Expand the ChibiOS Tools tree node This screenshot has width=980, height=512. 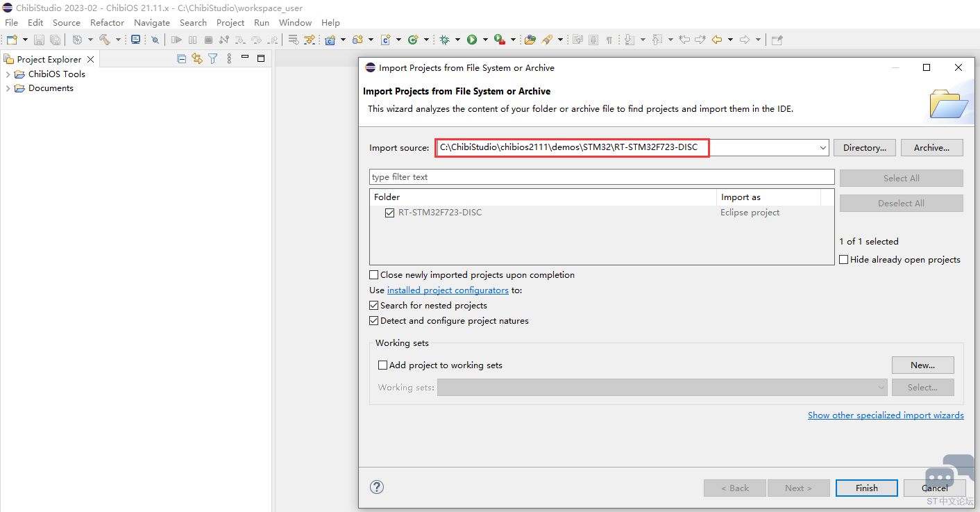pyautogui.click(x=8, y=74)
